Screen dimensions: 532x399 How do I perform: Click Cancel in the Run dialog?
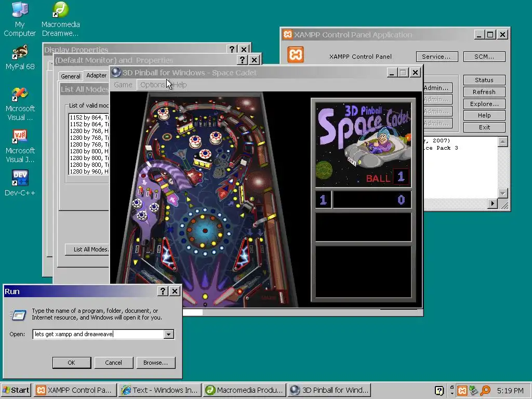[x=114, y=363]
